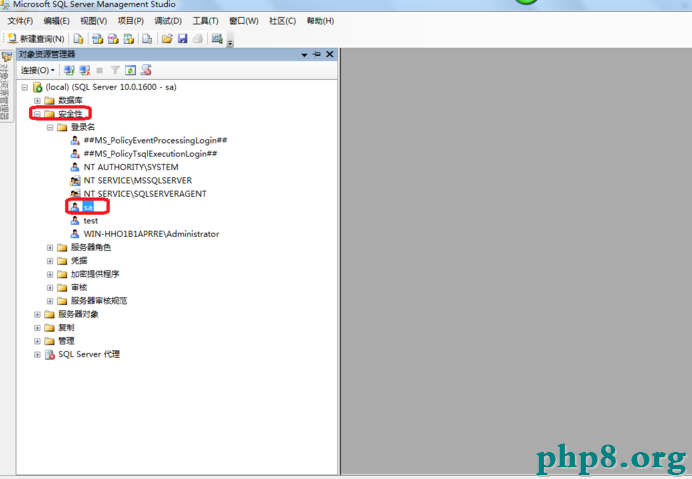Open the Connect (连接) dropdown
The width and height of the screenshot is (692, 479).
click(x=38, y=70)
